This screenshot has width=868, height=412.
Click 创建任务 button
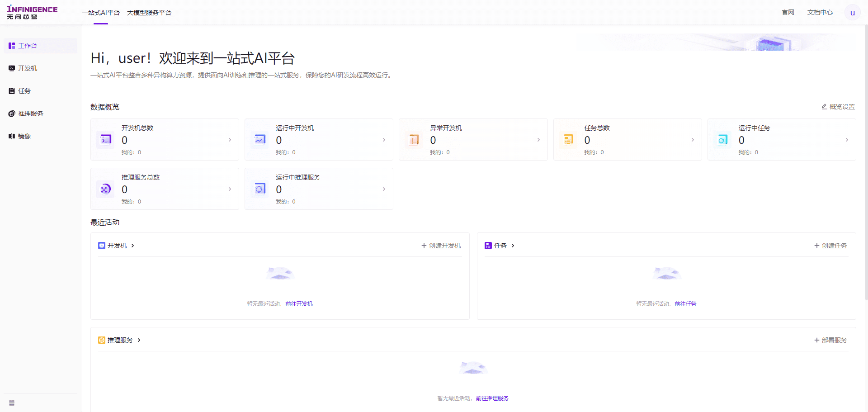tap(831, 246)
